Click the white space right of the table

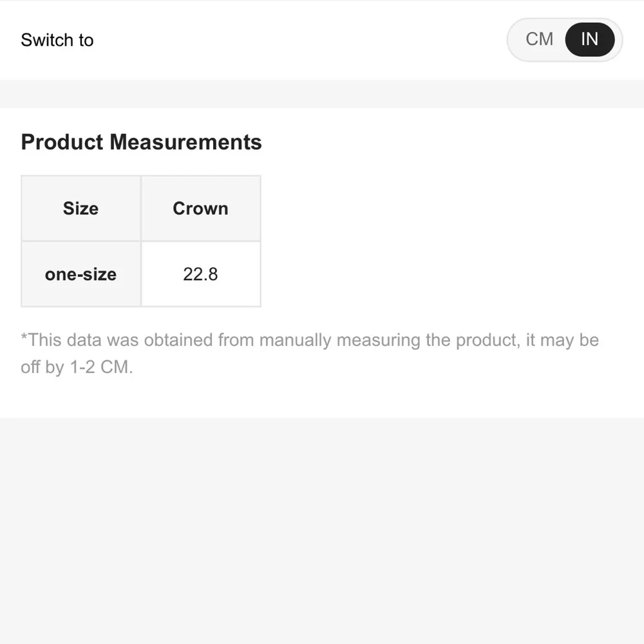click(x=452, y=241)
